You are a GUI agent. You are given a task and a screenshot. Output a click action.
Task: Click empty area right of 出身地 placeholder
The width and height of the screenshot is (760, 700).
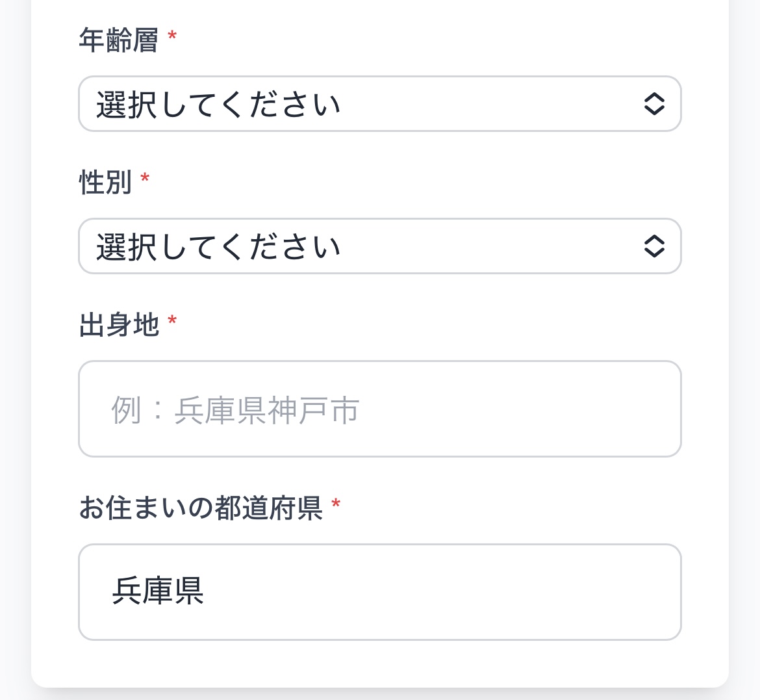(520, 409)
